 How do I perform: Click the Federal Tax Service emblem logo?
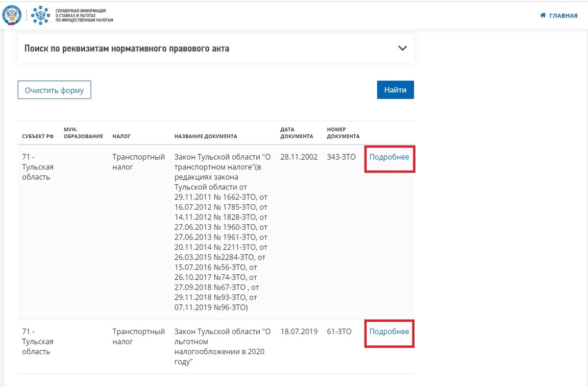click(12, 15)
